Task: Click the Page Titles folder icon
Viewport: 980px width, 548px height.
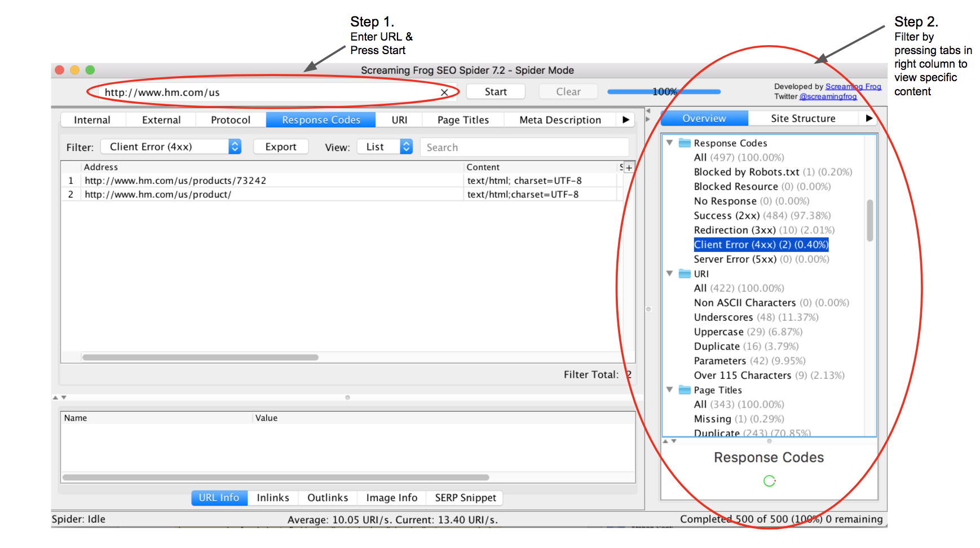Action: point(685,390)
